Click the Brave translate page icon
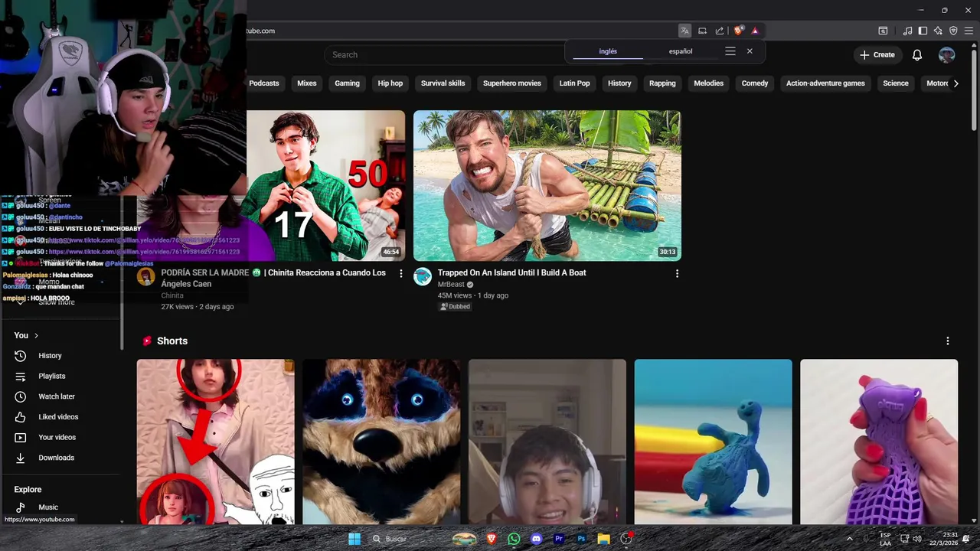980x551 pixels. (x=684, y=31)
